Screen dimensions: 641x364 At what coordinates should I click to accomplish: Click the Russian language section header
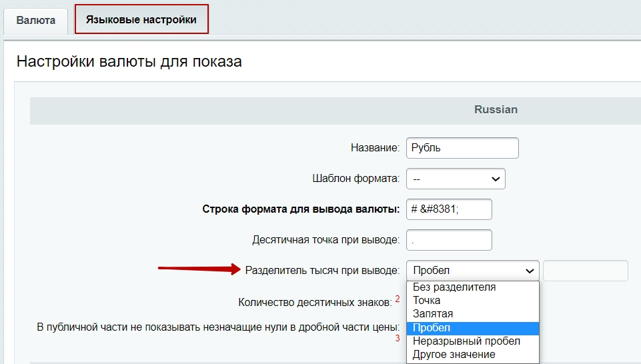[x=496, y=109]
